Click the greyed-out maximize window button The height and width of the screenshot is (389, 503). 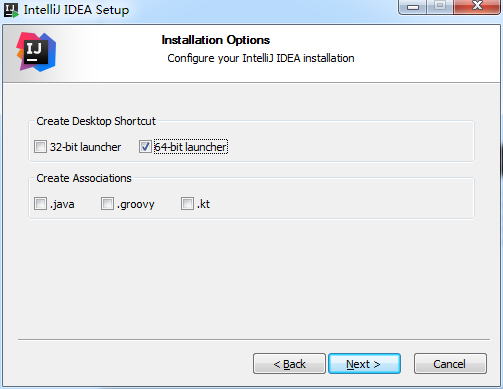pyautogui.click(x=440, y=7)
